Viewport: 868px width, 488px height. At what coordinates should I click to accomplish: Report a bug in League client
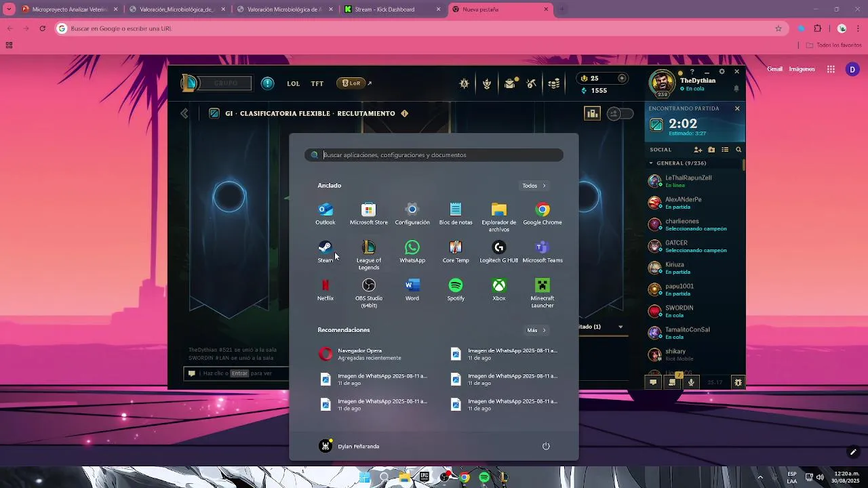tap(738, 382)
